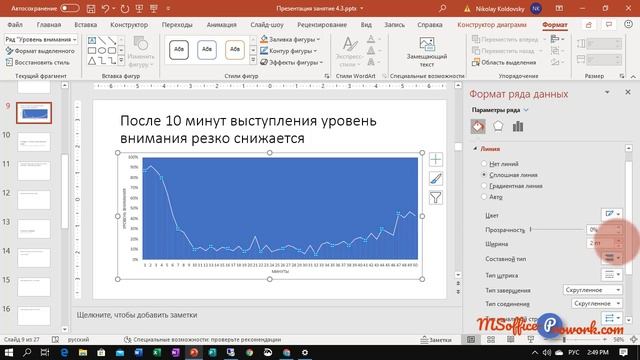Apply the orange-outlined shape style preset
The width and height of the screenshot is (640, 360).
(x=235, y=50)
